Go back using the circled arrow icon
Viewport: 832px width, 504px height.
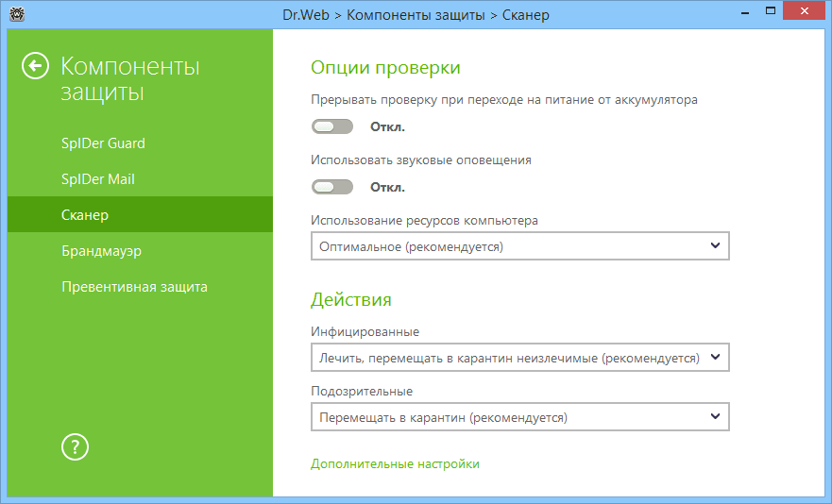(36, 66)
